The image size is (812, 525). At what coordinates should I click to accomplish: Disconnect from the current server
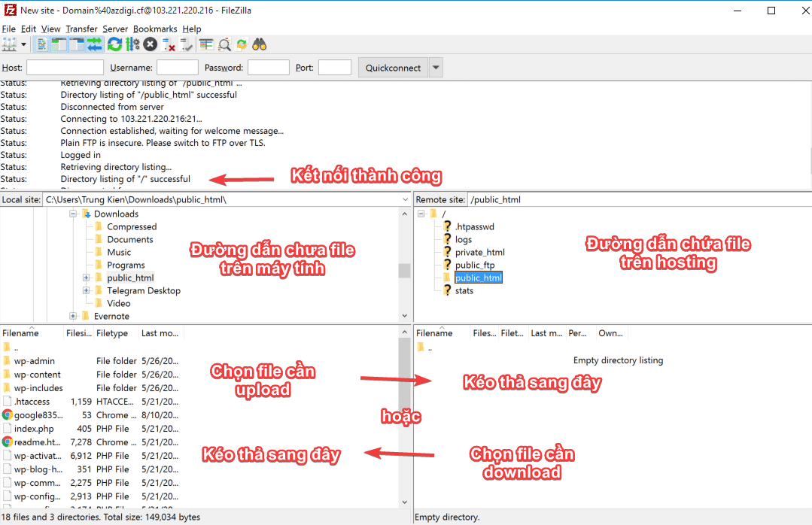(169, 45)
